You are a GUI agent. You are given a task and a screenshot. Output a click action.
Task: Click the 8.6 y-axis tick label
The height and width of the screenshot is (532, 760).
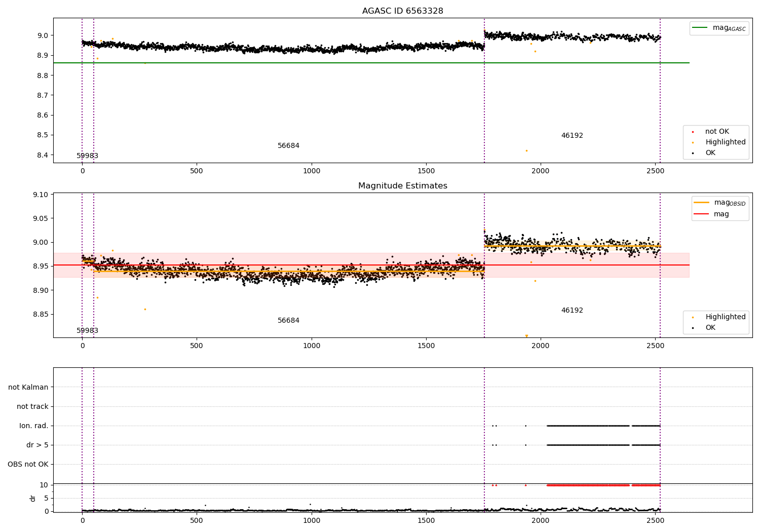point(42,115)
